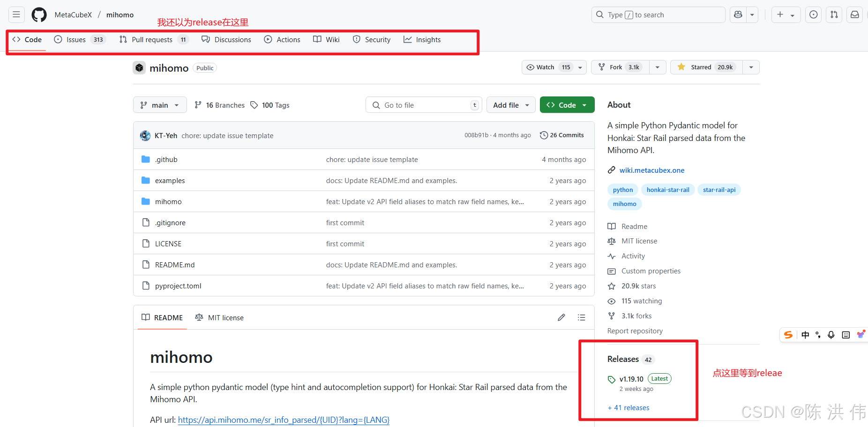Expand the star lists dropdown arrow
Viewport: 868px width, 427px height.
tap(751, 67)
